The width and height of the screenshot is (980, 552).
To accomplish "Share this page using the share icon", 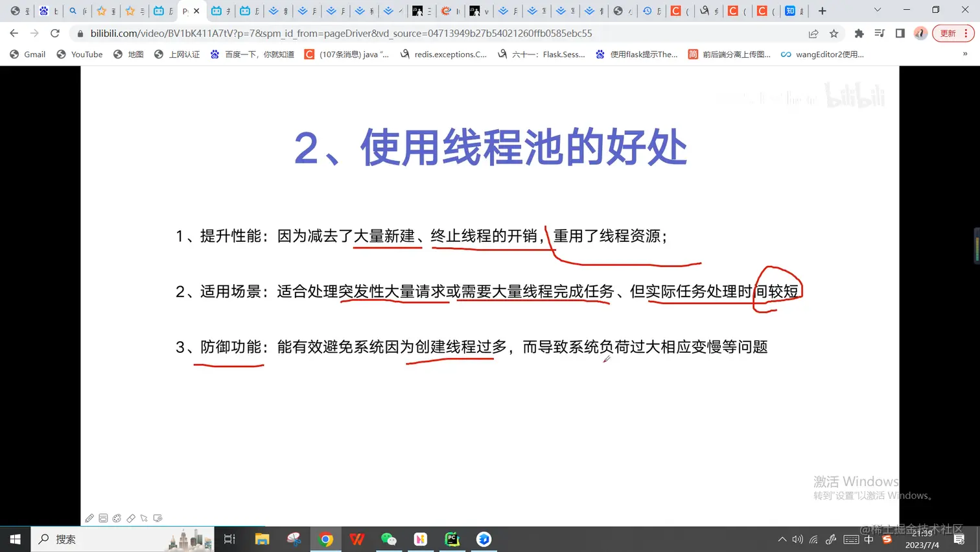I will [x=813, y=34].
